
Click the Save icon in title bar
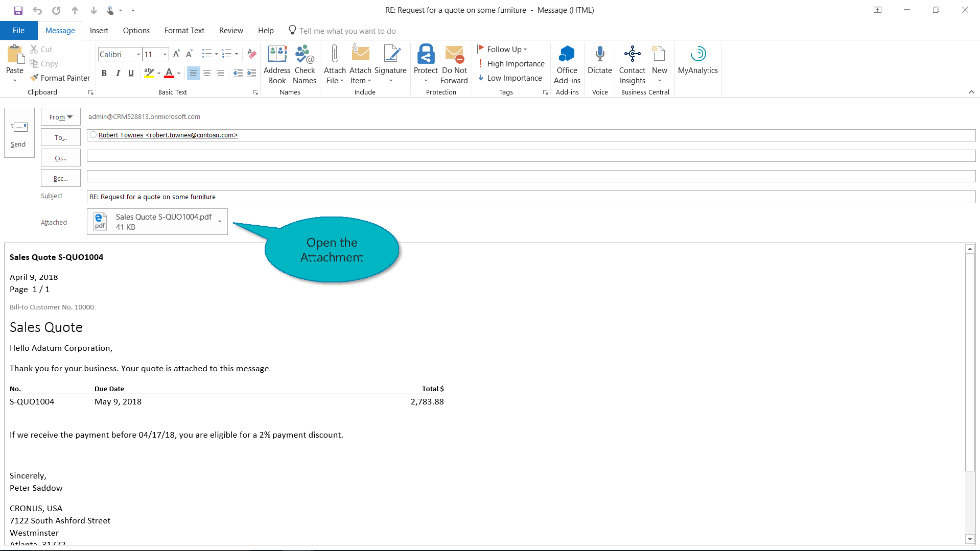pos(18,10)
